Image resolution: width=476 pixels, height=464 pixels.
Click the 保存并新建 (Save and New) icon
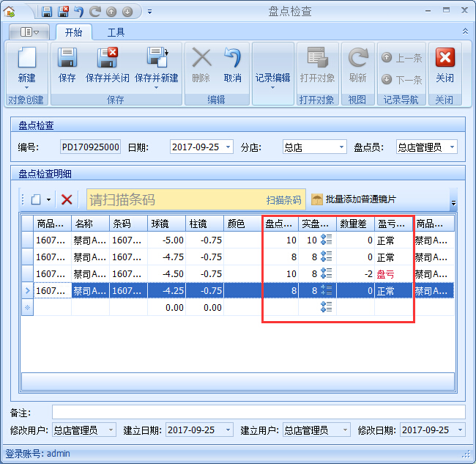(x=156, y=59)
